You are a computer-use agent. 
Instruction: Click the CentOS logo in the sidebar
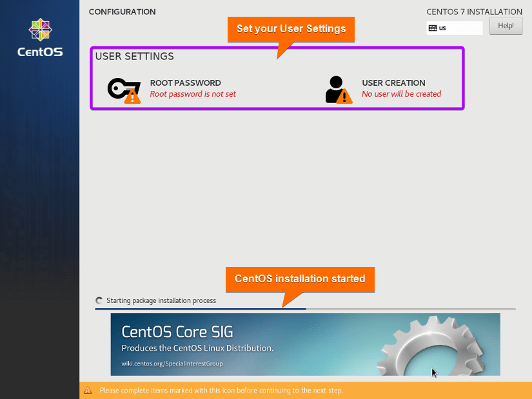[x=40, y=37]
